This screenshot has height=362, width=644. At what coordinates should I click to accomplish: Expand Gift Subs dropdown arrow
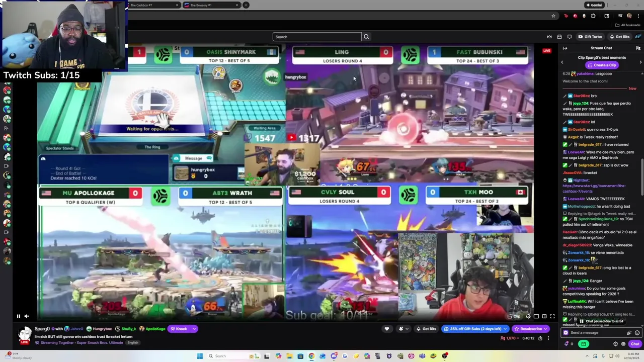(505, 329)
